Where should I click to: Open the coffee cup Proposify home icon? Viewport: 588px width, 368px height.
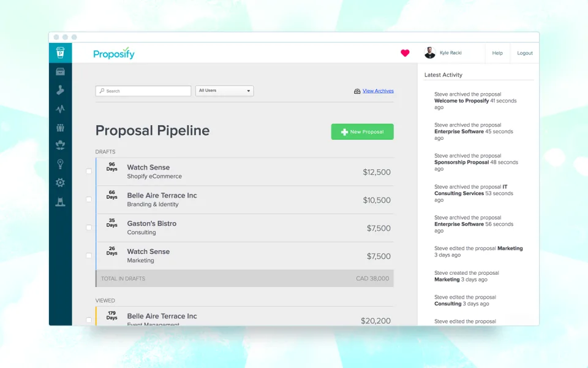click(60, 53)
